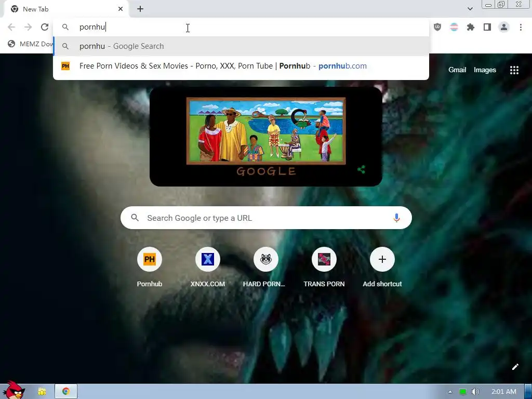The width and height of the screenshot is (532, 399).
Task: Share the Google Doodle
Action: (x=362, y=169)
